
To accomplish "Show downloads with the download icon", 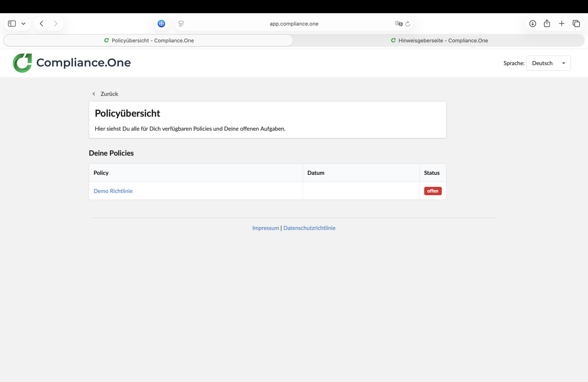I will [x=533, y=24].
